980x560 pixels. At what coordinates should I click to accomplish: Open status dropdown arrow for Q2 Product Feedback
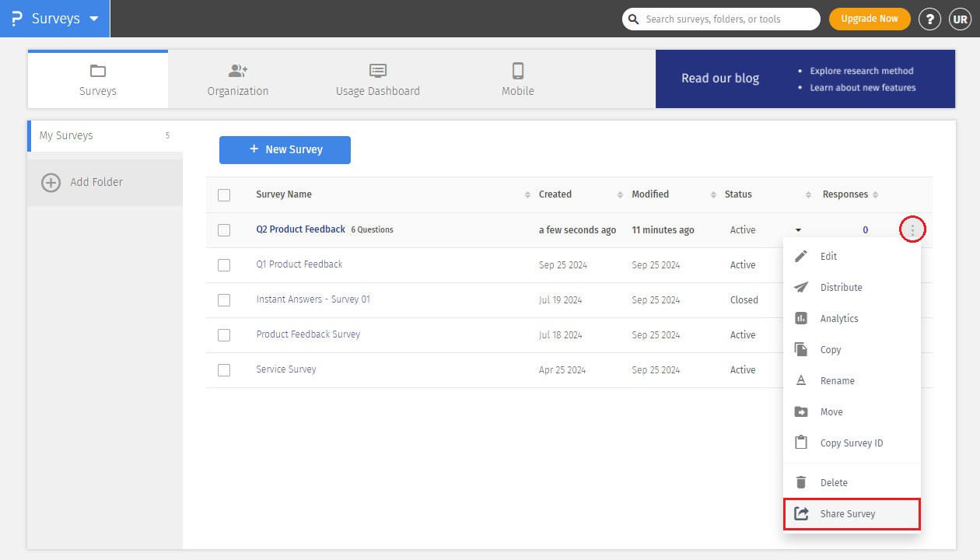click(x=798, y=230)
